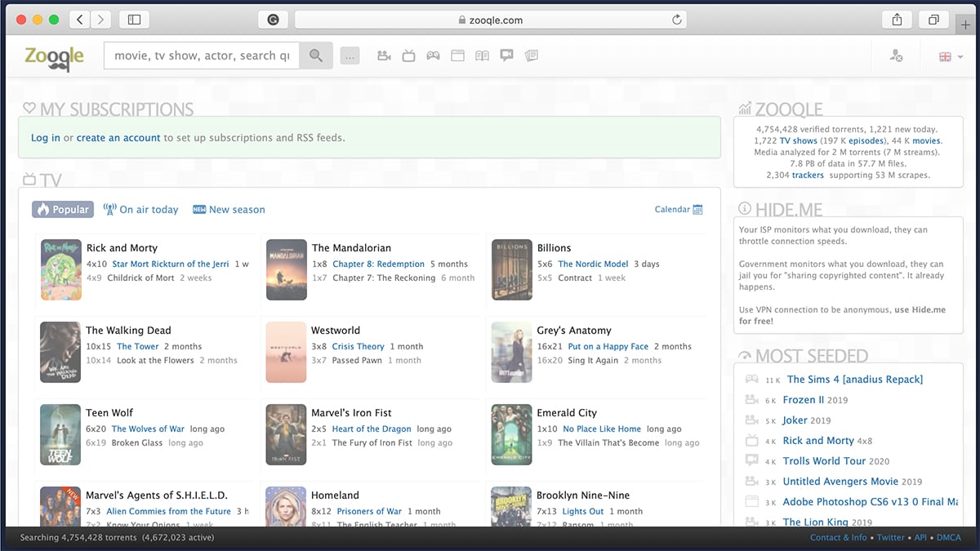Open Frozen II in Most Seeded
The height and width of the screenshot is (551, 980).
click(x=804, y=400)
